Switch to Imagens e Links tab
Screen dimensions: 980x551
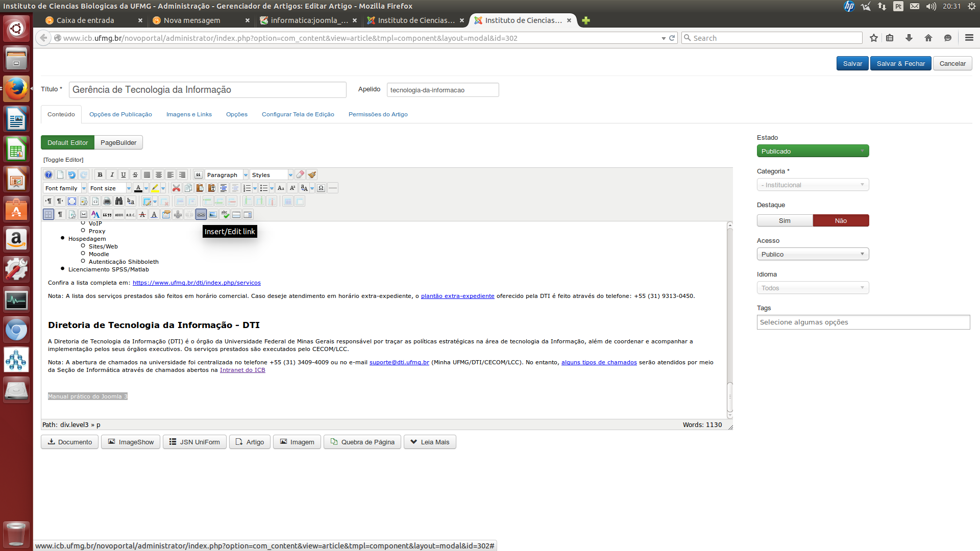tap(189, 114)
